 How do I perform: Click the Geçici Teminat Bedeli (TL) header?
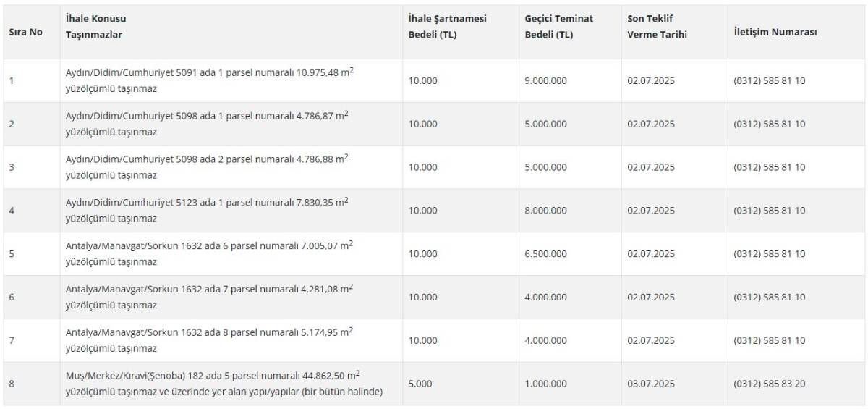point(558,26)
